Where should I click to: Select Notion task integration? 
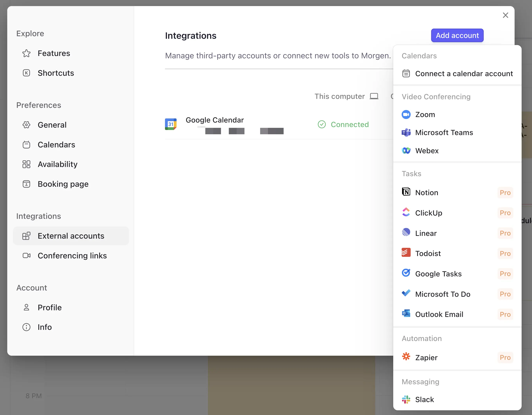tap(457, 193)
